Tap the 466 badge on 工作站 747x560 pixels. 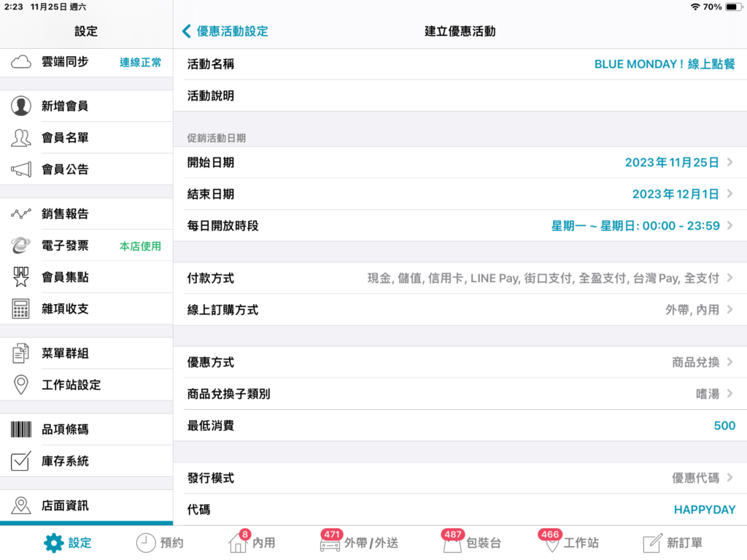click(550, 534)
